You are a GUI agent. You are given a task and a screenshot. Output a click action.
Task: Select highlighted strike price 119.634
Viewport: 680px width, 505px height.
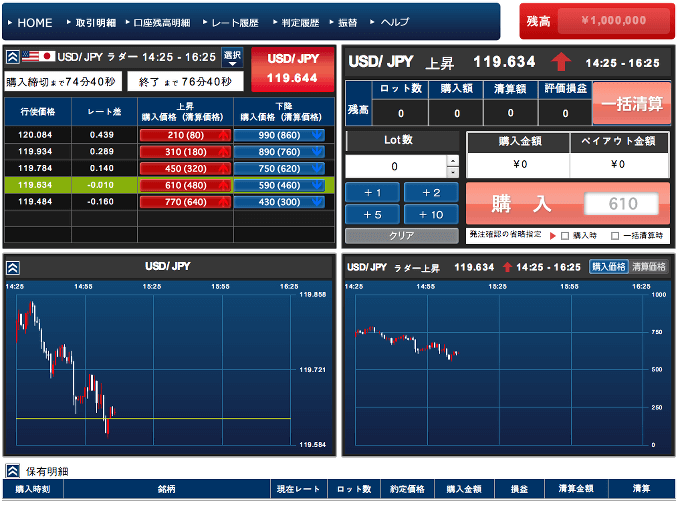(38, 185)
